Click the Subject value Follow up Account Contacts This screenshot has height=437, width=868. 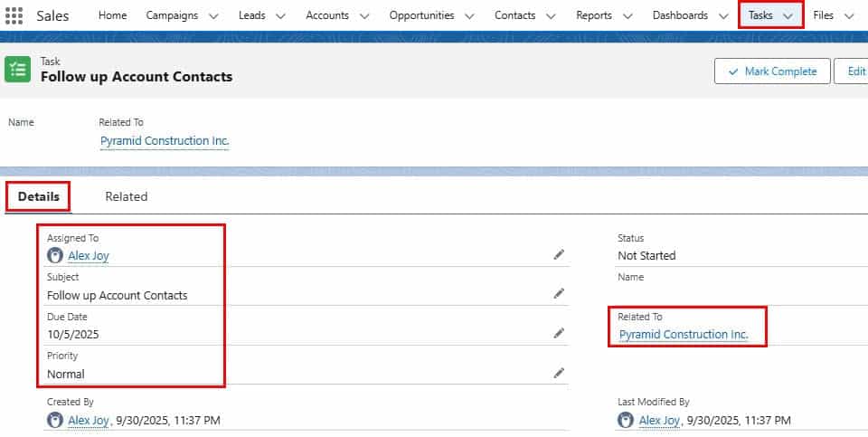(118, 295)
